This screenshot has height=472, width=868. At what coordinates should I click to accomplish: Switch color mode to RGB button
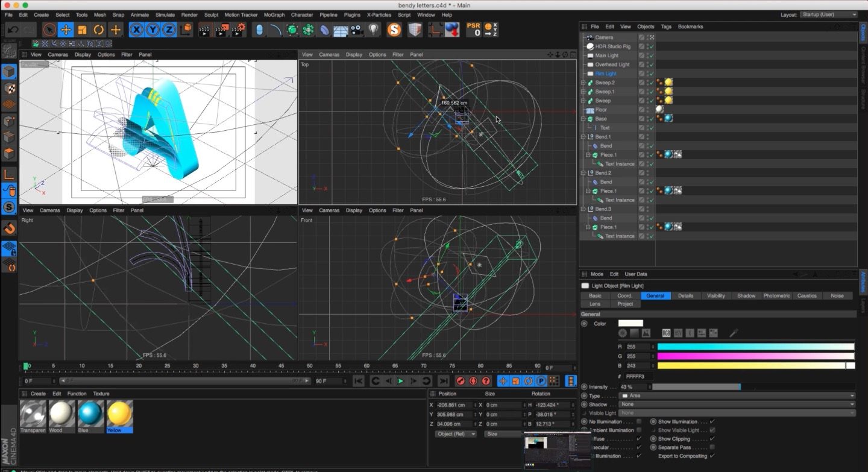point(666,333)
